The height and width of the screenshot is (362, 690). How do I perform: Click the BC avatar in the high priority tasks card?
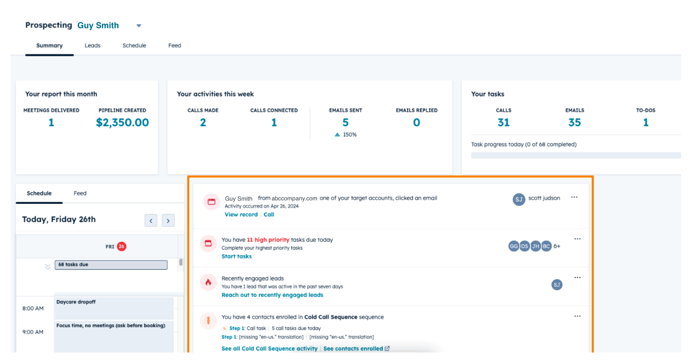[x=546, y=246]
